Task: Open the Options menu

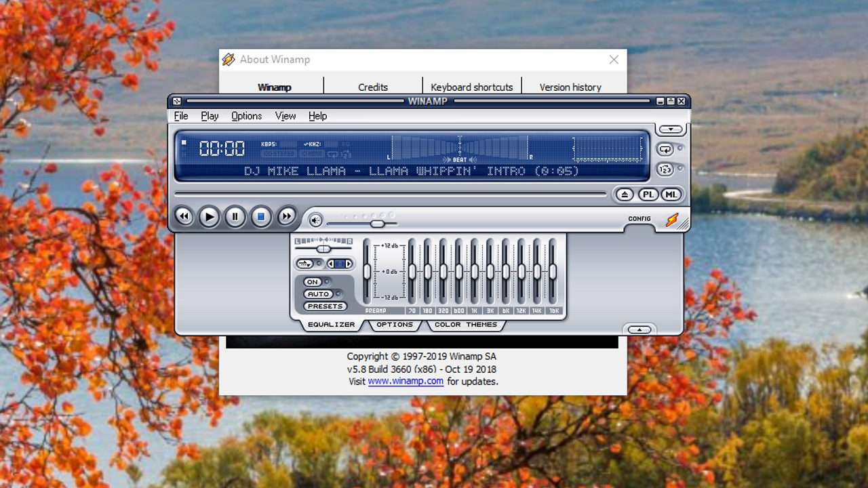Action: coord(246,116)
